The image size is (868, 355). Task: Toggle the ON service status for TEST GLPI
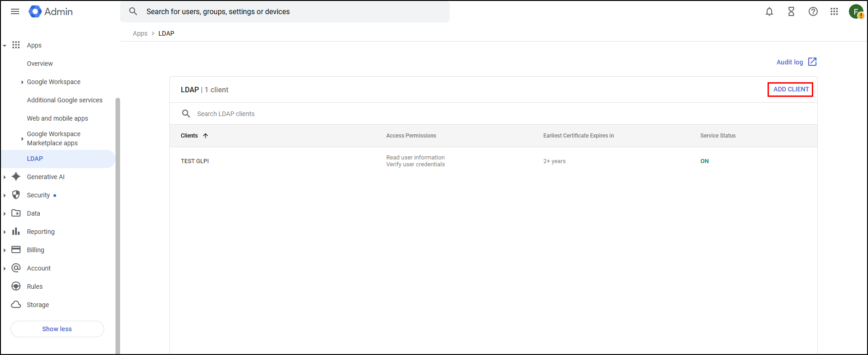705,161
